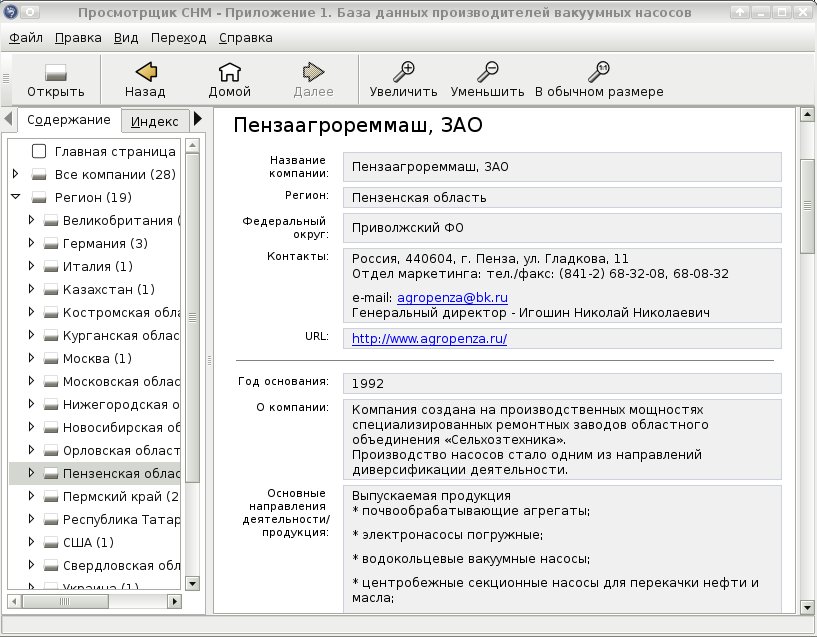Open the agropenza@bk.ru email link

[x=452, y=297]
